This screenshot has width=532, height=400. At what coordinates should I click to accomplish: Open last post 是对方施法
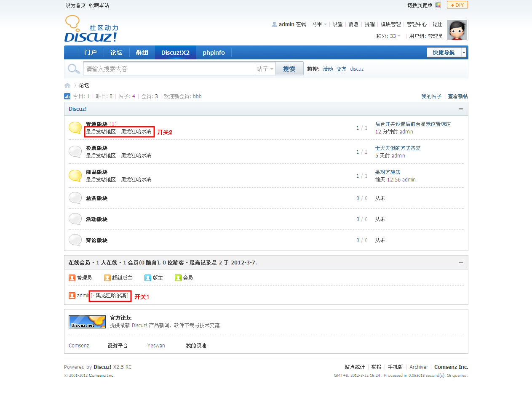388,172
